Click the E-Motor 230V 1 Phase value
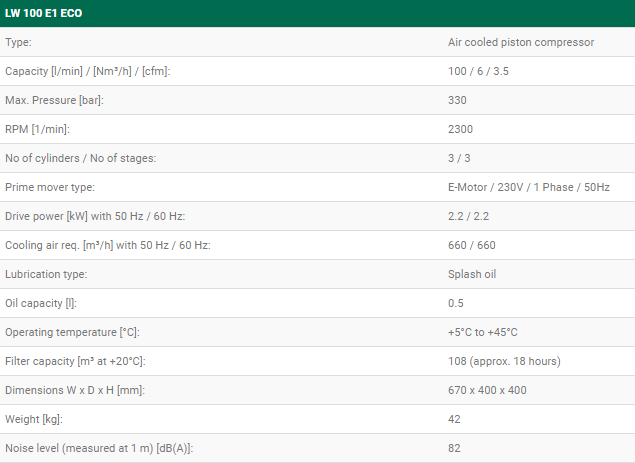Screen dimensions: 635x463 [x=529, y=187]
